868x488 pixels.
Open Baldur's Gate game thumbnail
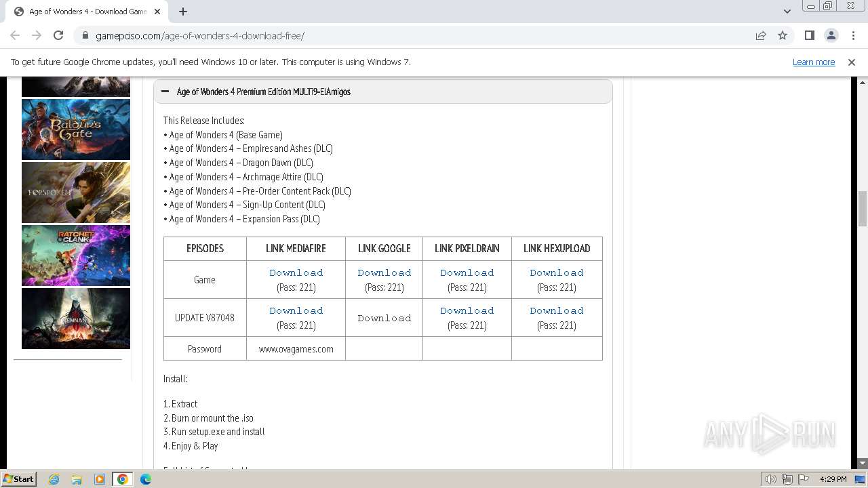coord(76,129)
